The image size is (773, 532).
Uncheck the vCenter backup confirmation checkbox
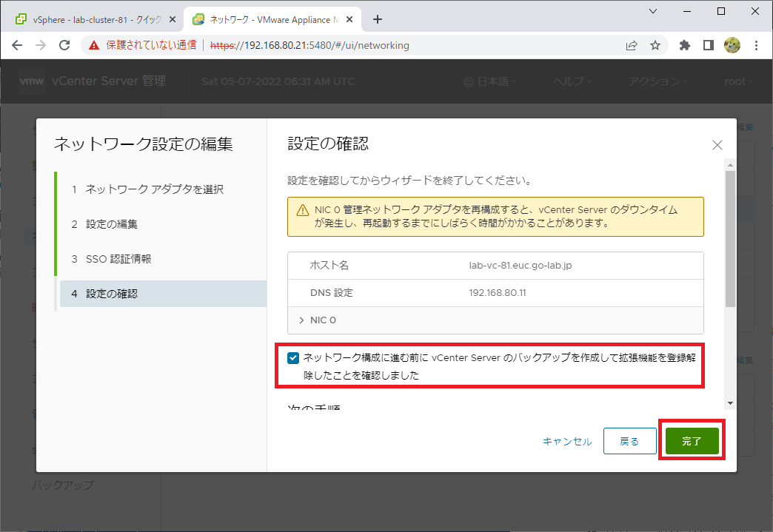pyautogui.click(x=292, y=358)
